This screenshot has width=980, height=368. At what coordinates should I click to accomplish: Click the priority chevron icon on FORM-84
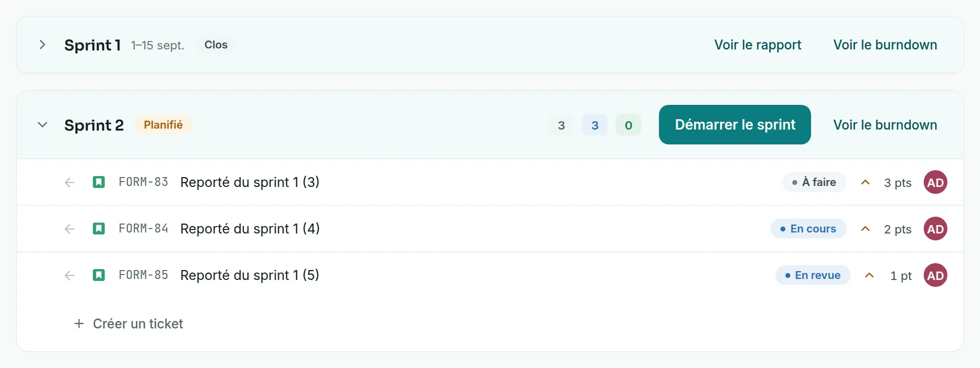(865, 229)
